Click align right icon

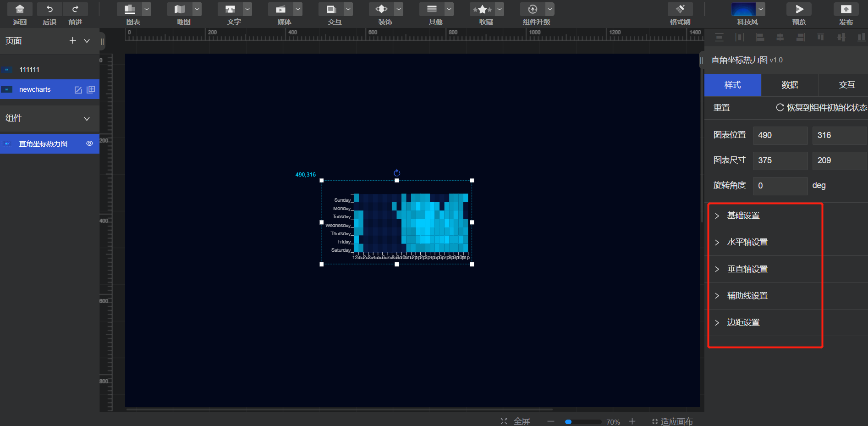pyautogui.click(x=801, y=37)
